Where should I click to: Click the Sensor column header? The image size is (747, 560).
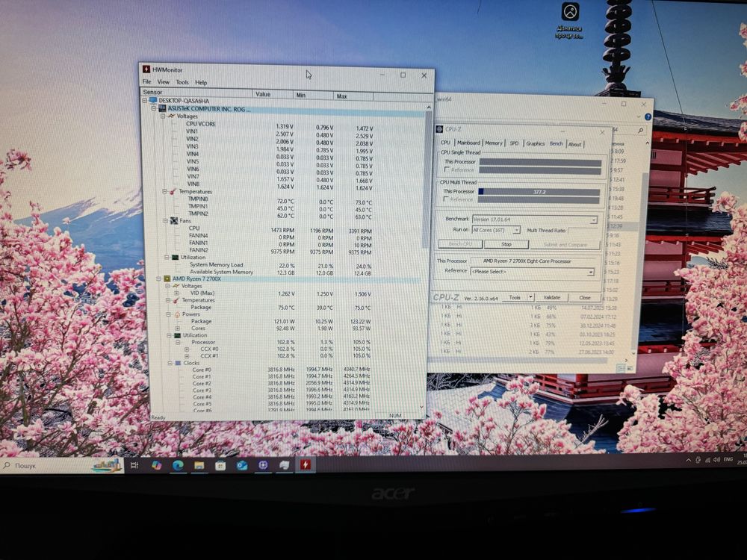[x=196, y=92]
